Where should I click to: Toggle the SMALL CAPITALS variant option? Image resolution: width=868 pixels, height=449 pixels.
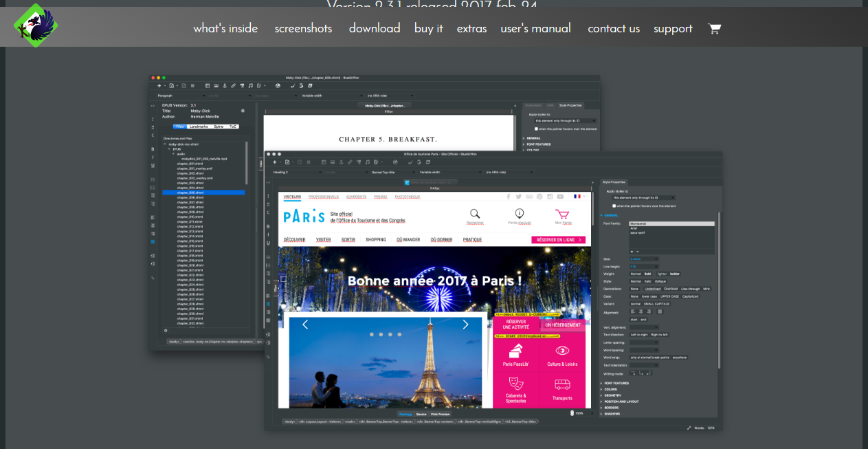[657, 304]
